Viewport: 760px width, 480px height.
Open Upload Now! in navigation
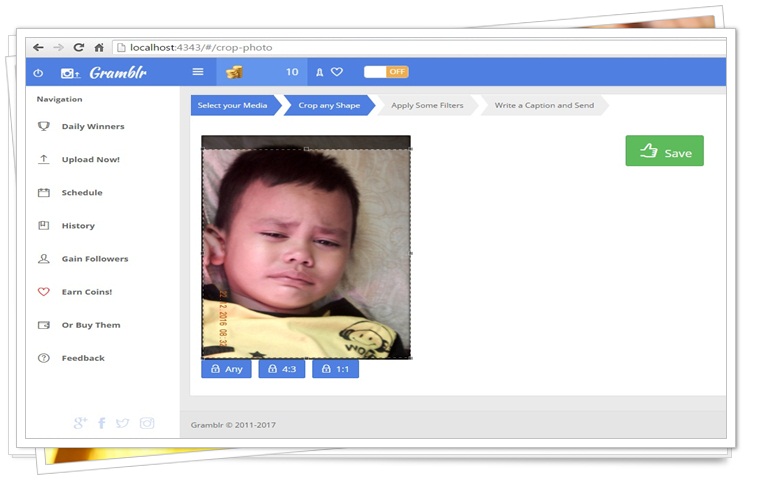click(x=91, y=160)
